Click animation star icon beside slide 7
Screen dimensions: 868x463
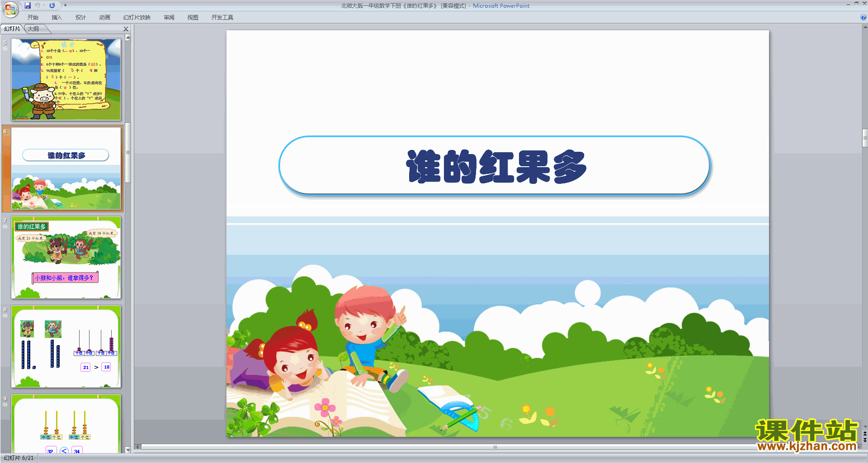point(5,226)
